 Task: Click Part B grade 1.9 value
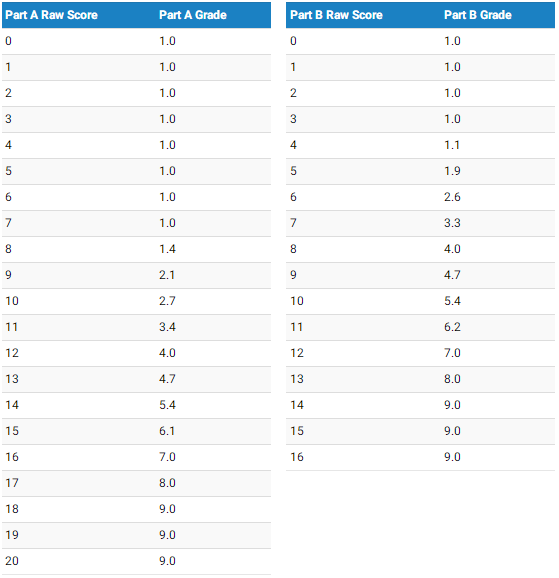pyautogui.click(x=452, y=171)
